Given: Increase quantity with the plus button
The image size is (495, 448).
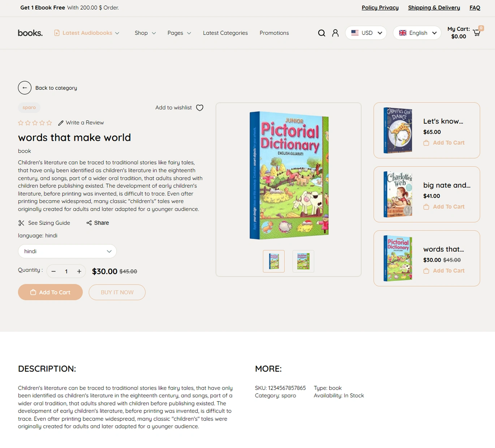Looking at the screenshot, I should pyautogui.click(x=79, y=271).
